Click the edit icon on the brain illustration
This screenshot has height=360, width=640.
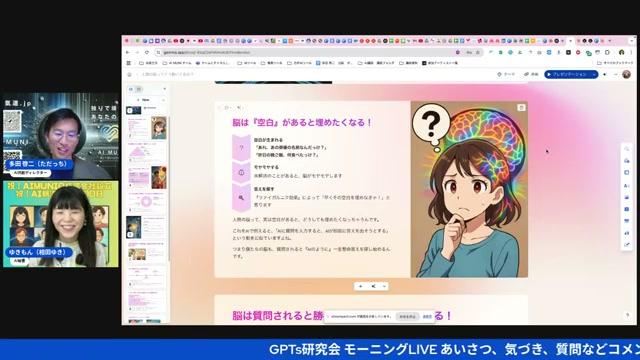coord(521,108)
